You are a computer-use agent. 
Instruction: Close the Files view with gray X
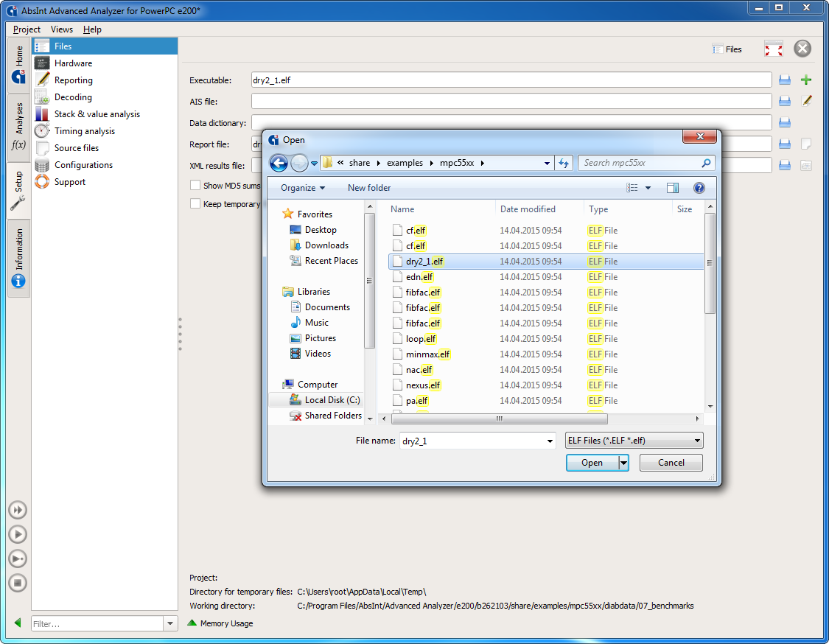(802, 49)
